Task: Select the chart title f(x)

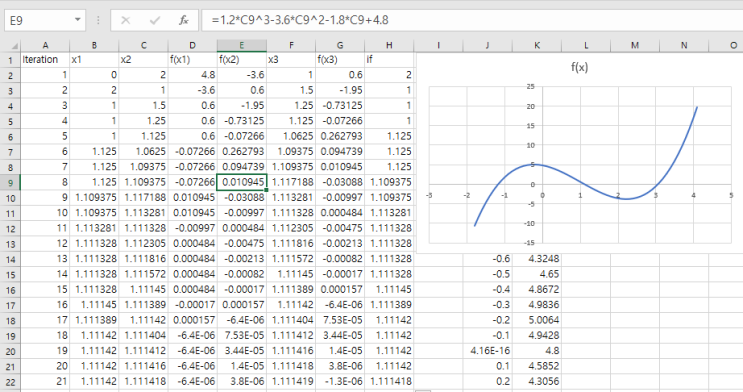Action: point(580,67)
